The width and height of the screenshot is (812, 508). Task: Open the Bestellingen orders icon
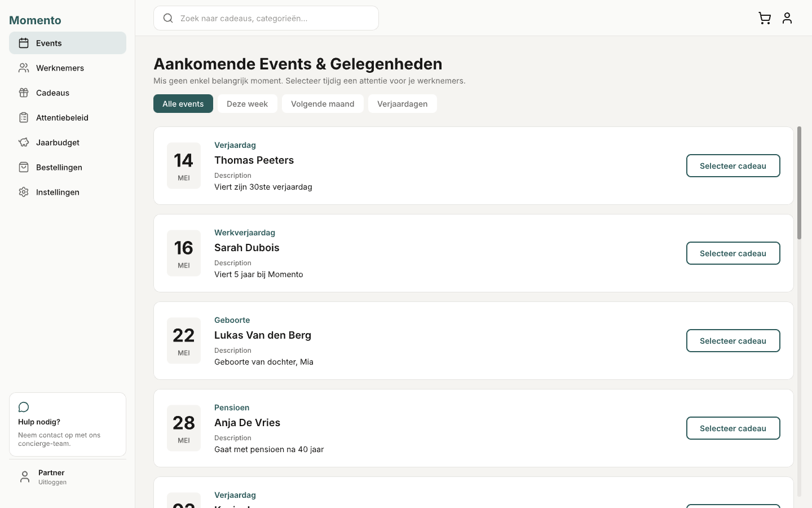pos(23,167)
